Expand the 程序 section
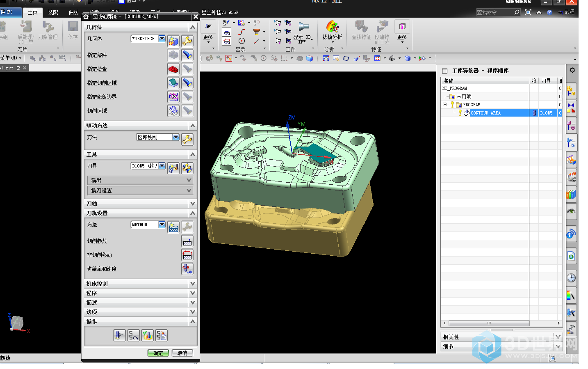Screen dimensions: 588x369 (x=141, y=293)
